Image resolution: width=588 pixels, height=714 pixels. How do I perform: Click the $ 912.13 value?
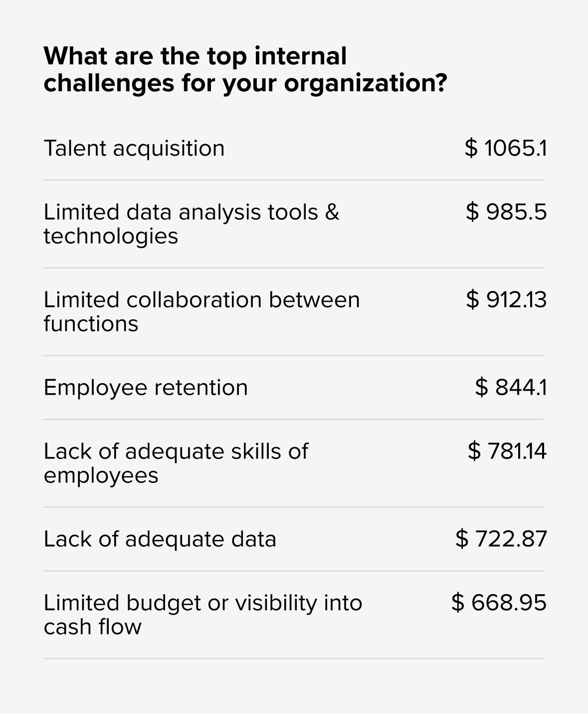click(506, 300)
